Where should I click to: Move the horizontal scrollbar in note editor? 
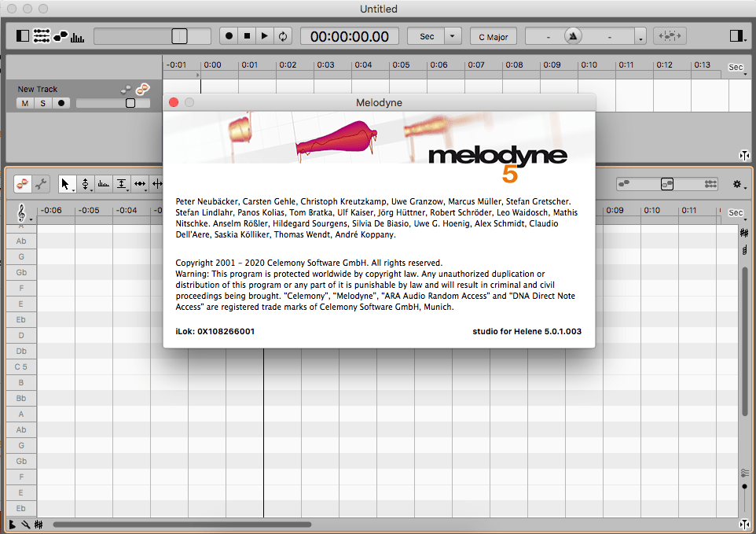(182, 525)
